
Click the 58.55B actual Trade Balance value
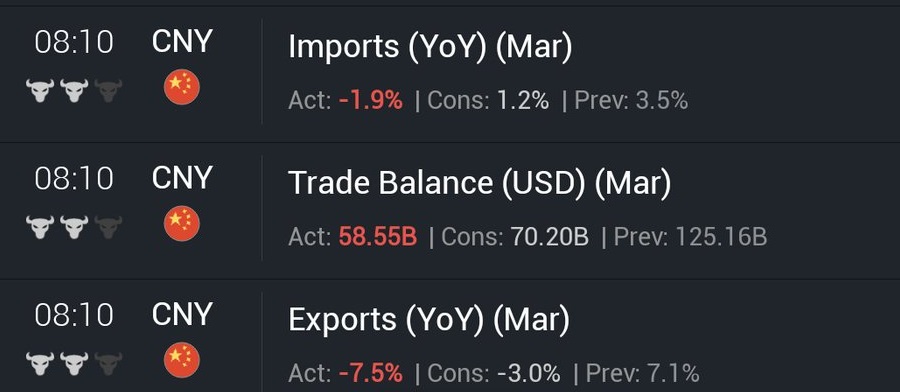(x=378, y=237)
